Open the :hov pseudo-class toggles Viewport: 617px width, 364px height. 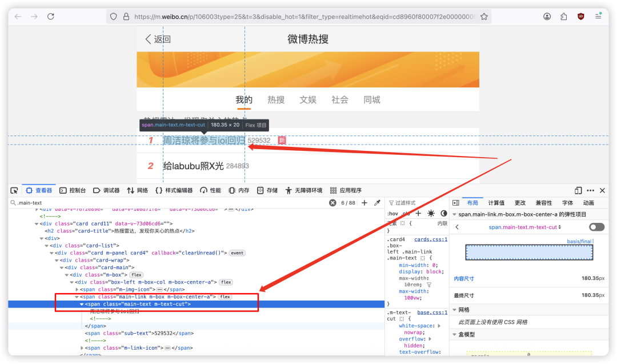coord(393,213)
